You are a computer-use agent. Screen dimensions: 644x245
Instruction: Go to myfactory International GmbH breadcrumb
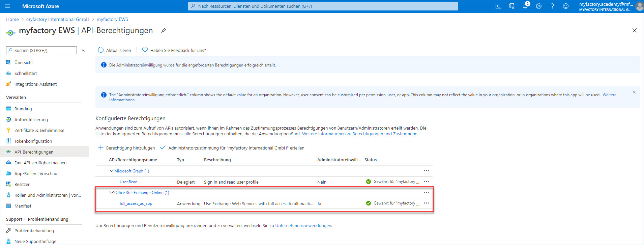(x=58, y=19)
